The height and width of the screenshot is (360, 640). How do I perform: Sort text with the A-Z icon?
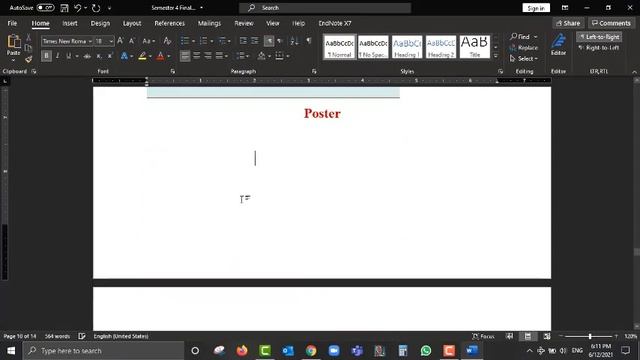pos(294,41)
